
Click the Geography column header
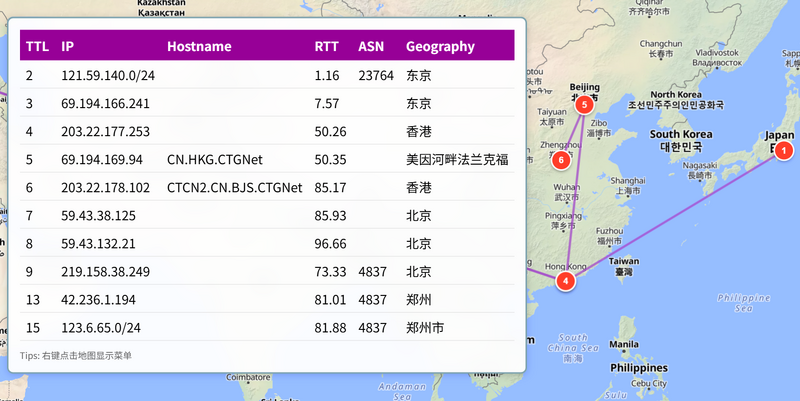[x=440, y=47]
